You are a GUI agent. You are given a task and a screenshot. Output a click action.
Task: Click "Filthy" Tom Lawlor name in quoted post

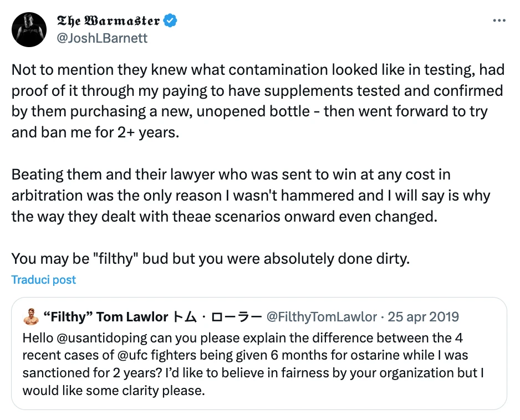pos(105,317)
